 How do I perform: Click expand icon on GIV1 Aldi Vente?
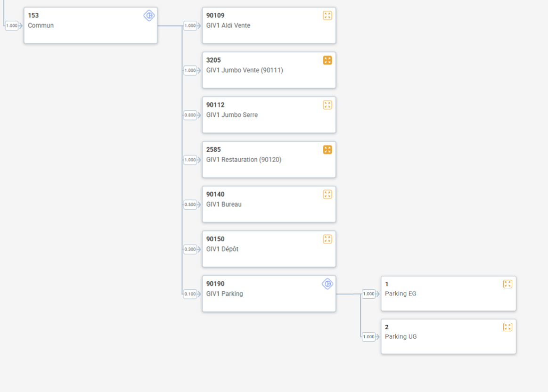pos(327,16)
